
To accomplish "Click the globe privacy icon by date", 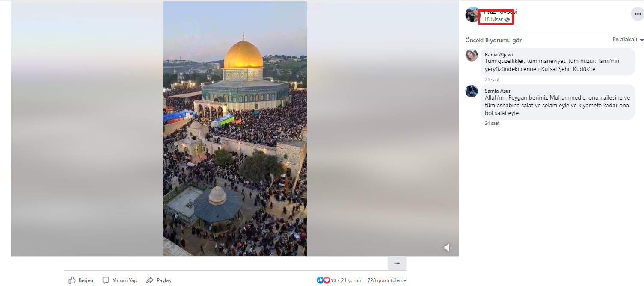I will (507, 20).
